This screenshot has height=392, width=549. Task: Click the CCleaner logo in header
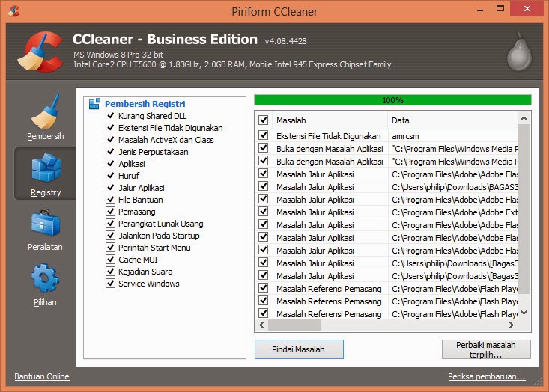40,52
